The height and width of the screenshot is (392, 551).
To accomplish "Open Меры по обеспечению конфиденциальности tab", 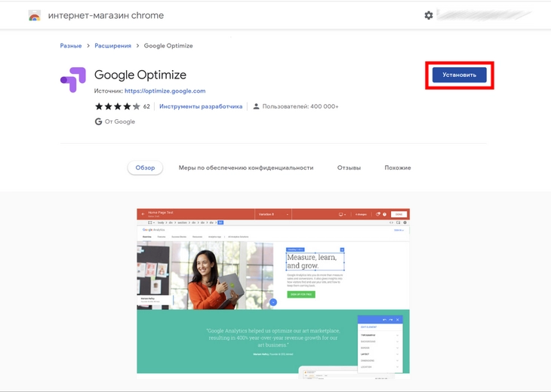I will click(x=245, y=167).
